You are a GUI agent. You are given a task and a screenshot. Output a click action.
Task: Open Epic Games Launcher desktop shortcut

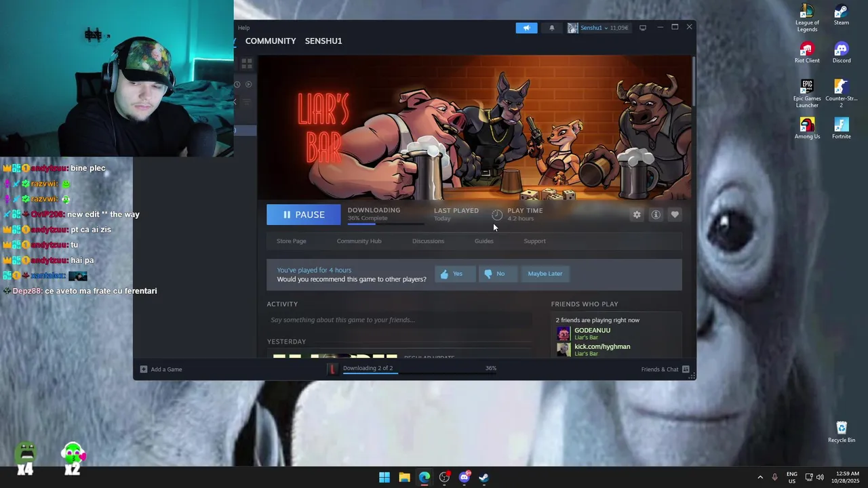pyautogui.click(x=807, y=94)
